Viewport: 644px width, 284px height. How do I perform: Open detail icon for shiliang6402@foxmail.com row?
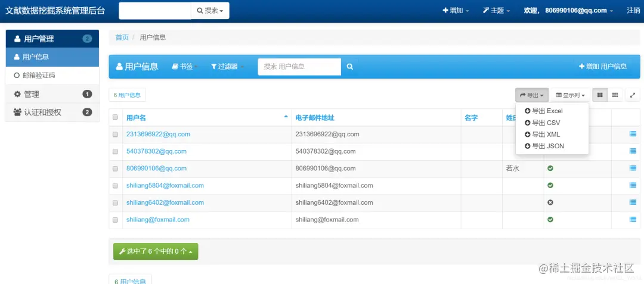(633, 202)
